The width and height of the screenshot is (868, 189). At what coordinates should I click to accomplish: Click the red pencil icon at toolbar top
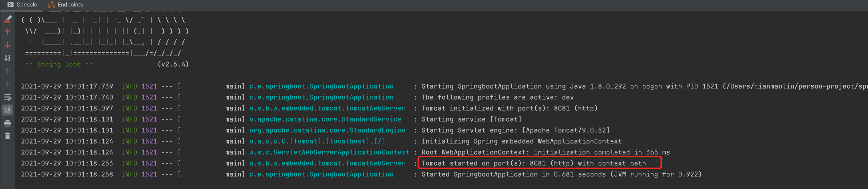pyautogui.click(x=8, y=19)
